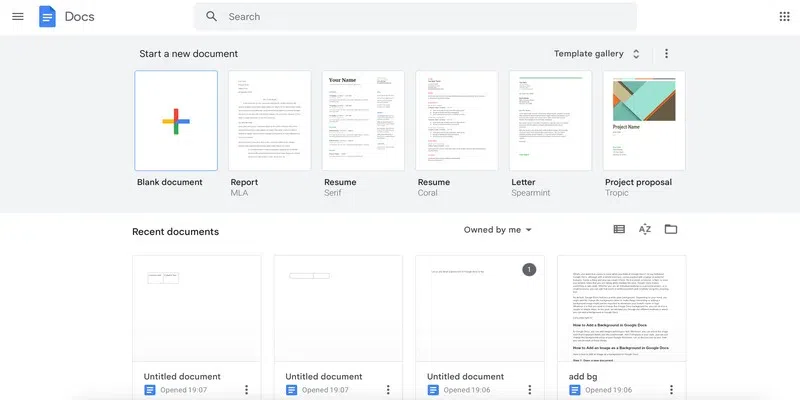The width and height of the screenshot is (800, 400).
Task: Click the Docs logo icon
Action: [x=47, y=16]
